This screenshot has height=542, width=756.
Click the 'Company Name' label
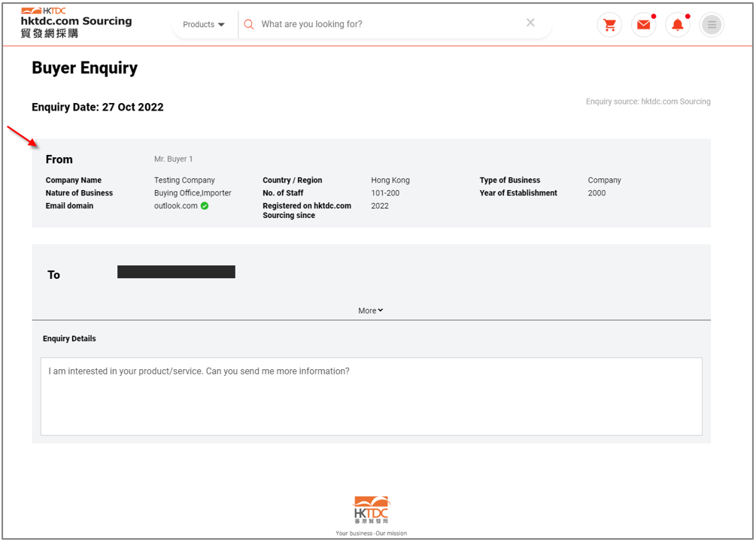pos(74,180)
